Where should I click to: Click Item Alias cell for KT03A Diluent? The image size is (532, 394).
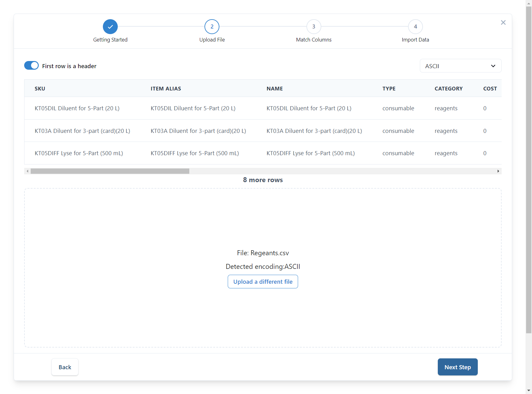point(198,131)
